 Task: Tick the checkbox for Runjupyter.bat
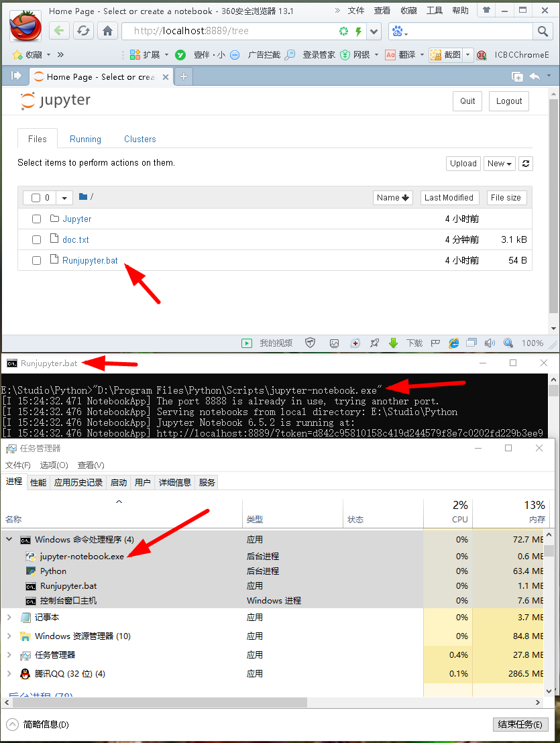(36, 261)
